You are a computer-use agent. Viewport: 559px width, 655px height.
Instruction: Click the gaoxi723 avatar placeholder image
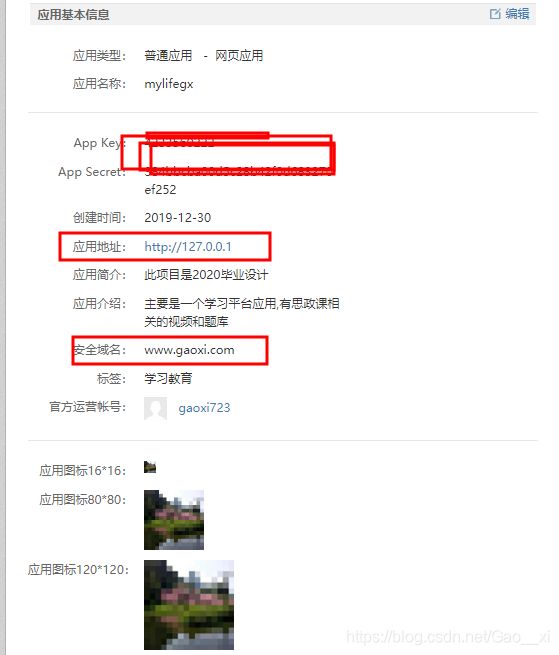155,408
